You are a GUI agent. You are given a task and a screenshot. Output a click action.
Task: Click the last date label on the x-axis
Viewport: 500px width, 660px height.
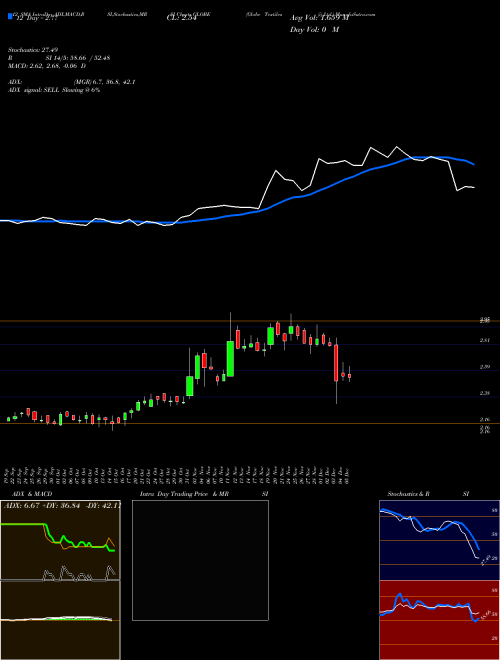(x=349, y=476)
